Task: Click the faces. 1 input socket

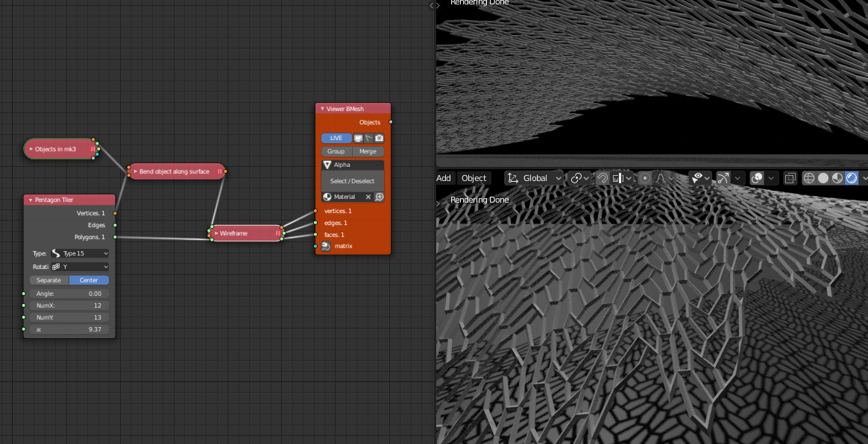Action: pyautogui.click(x=315, y=235)
